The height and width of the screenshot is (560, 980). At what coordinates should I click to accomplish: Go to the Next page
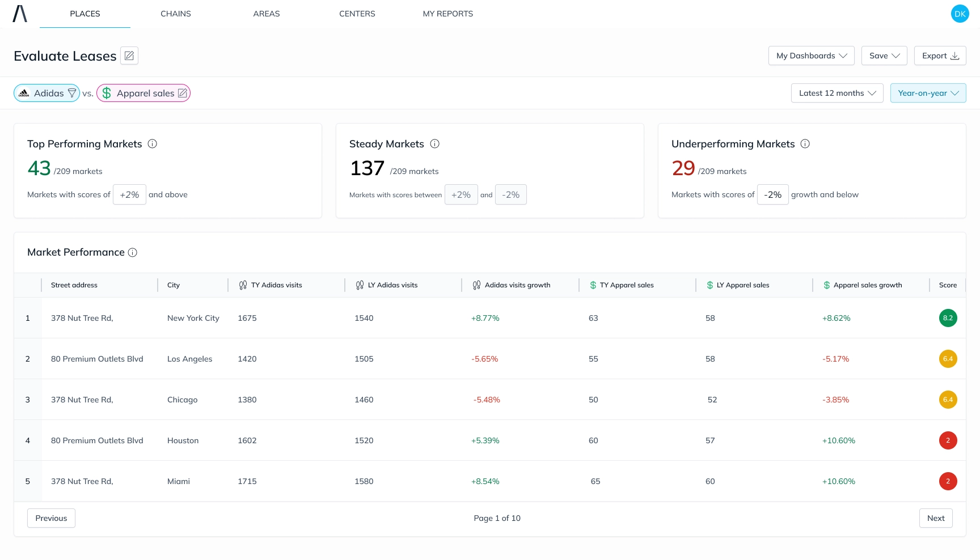click(x=936, y=518)
